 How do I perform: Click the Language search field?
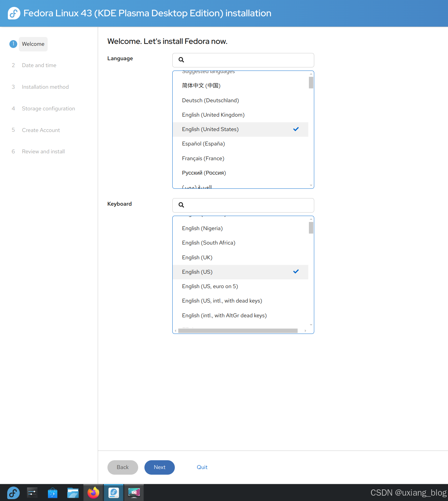pyautogui.click(x=243, y=60)
